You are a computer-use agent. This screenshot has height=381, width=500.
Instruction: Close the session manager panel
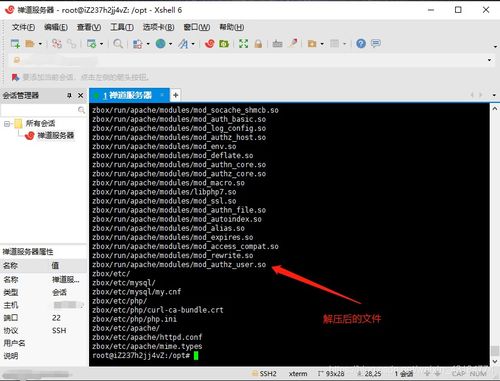click(x=81, y=96)
